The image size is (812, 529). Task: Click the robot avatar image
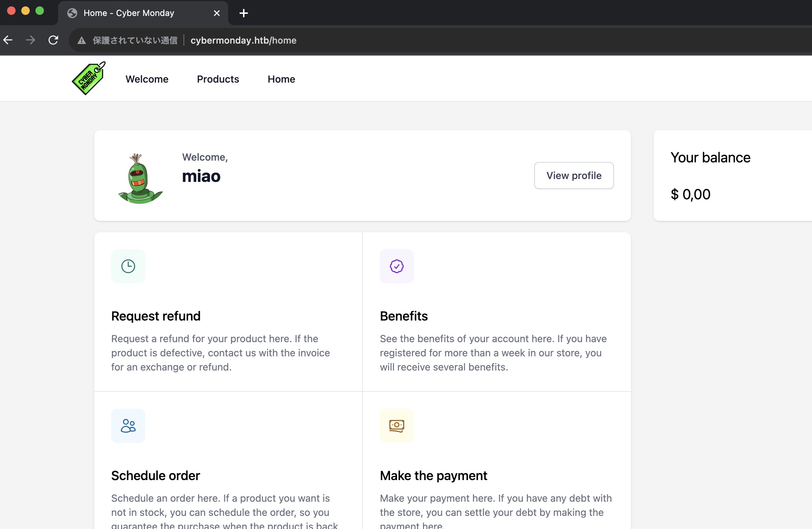pos(140,178)
